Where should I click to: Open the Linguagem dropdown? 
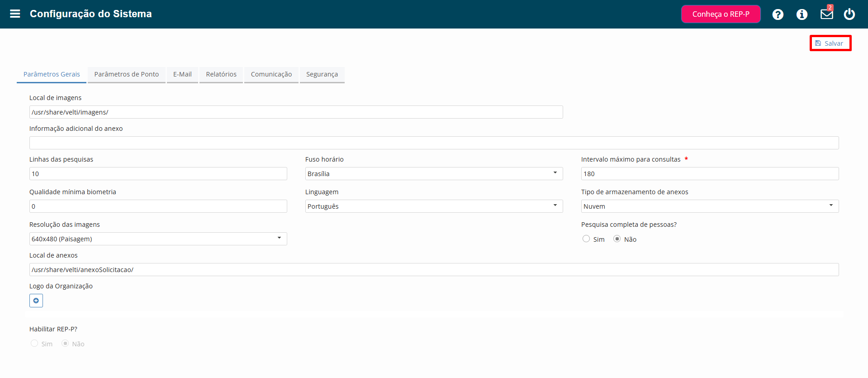click(434, 206)
